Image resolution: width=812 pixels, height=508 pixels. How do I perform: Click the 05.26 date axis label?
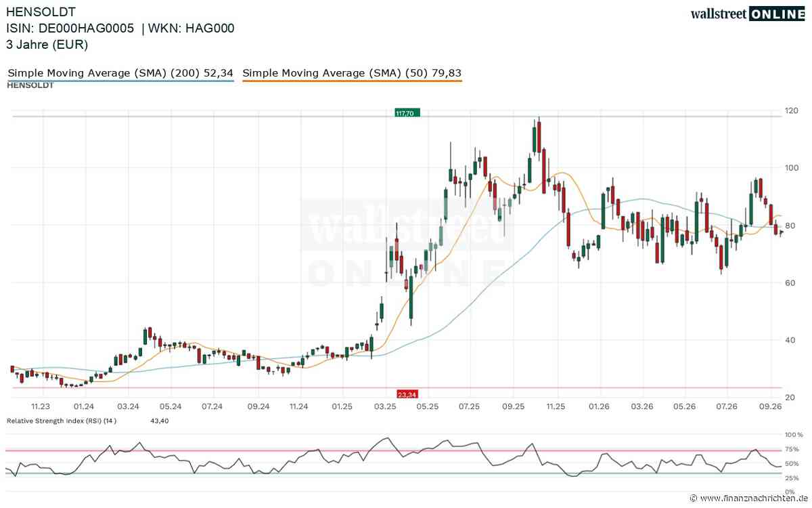click(x=685, y=406)
